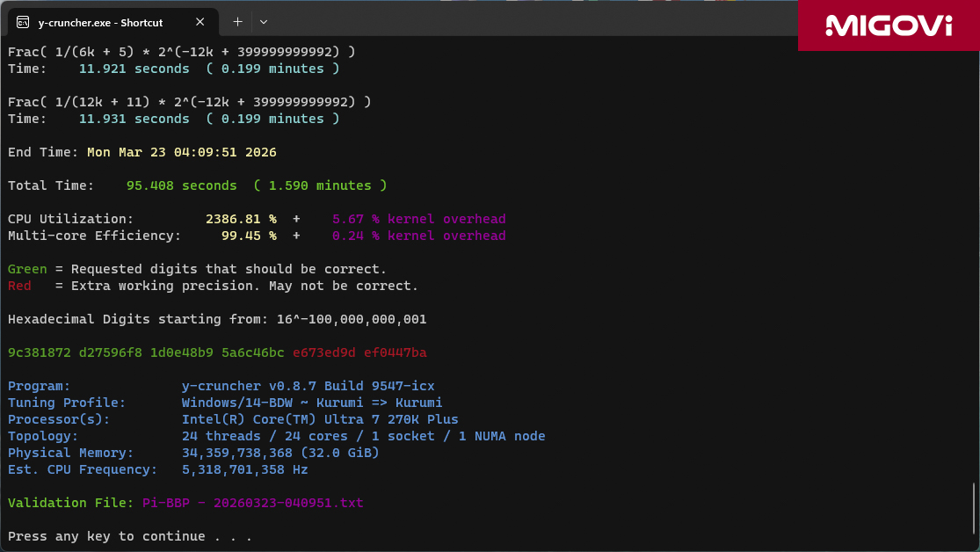Expand the new tab profile dropdown chevron
This screenshot has height=552, width=980.
264,21
